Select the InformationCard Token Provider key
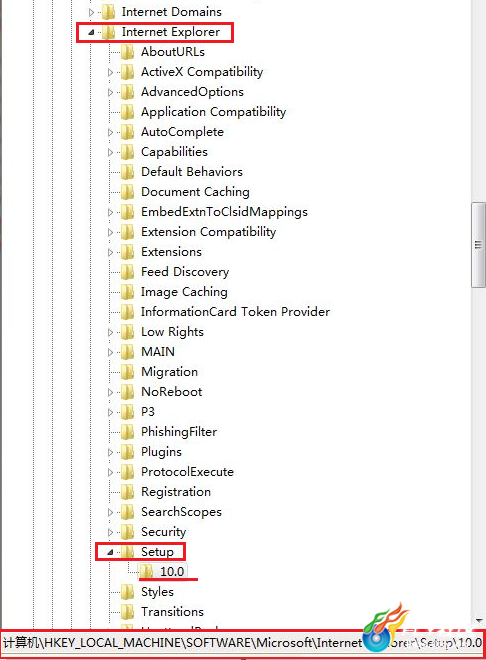The height and width of the screenshot is (660, 486). tap(235, 312)
